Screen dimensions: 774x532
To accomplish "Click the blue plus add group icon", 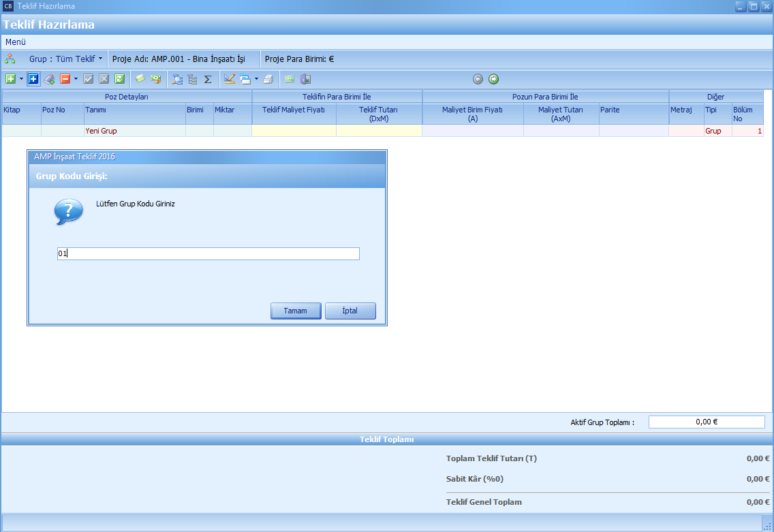I will click(x=33, y=79).
